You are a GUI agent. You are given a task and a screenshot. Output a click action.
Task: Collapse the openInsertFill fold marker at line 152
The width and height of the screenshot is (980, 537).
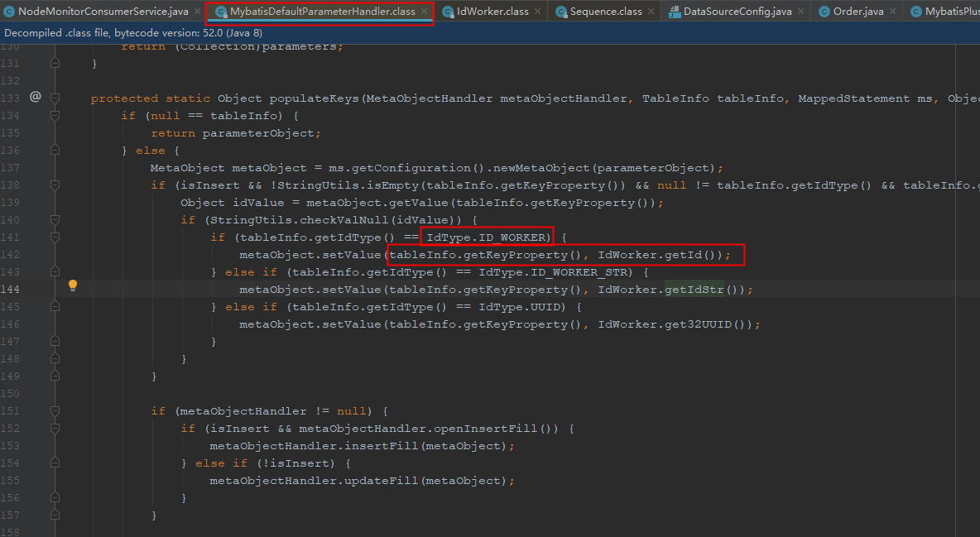click(55, 428)
